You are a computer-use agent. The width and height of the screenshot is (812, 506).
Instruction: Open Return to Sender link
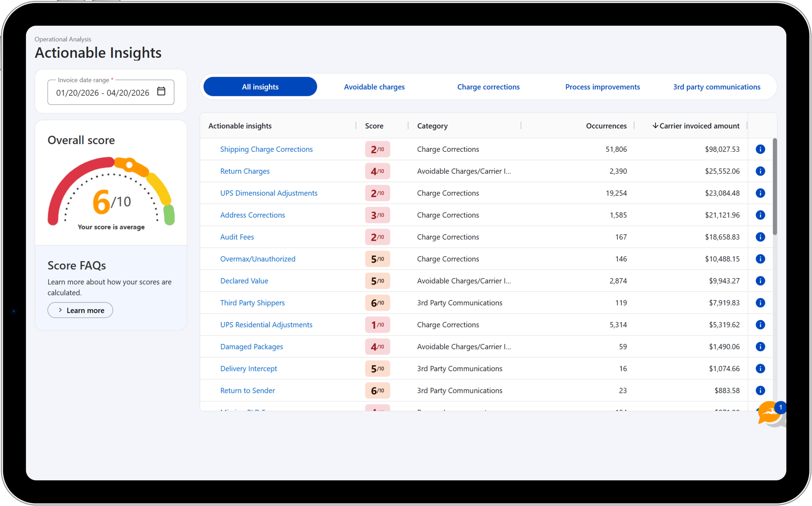coord(248,390)
